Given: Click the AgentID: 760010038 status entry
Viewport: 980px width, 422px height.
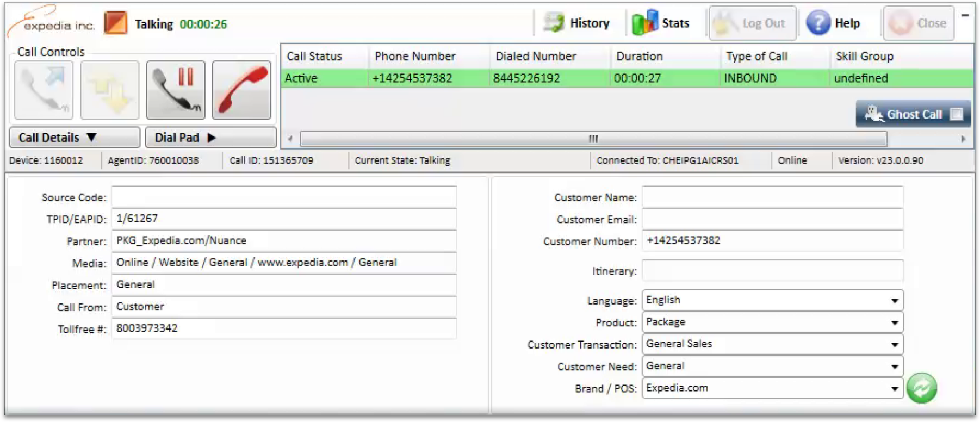Looking at the screenshot, I should tap(153, 160).
